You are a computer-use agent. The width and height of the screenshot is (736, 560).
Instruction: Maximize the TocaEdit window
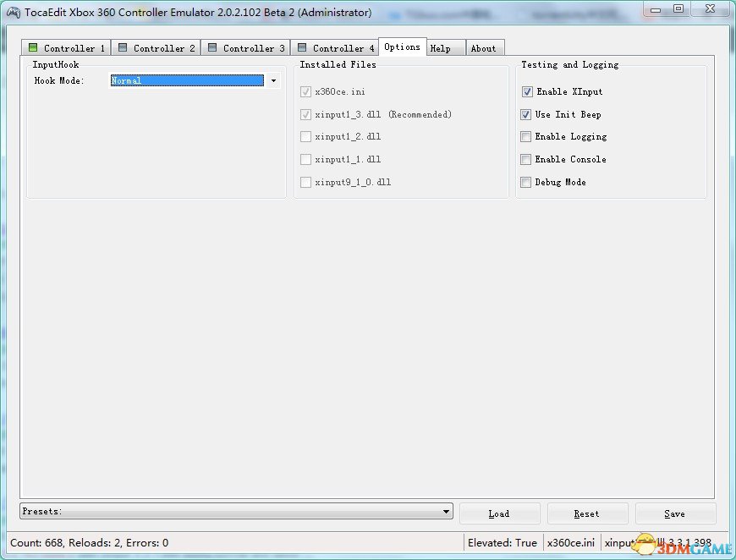pos(678,9)
